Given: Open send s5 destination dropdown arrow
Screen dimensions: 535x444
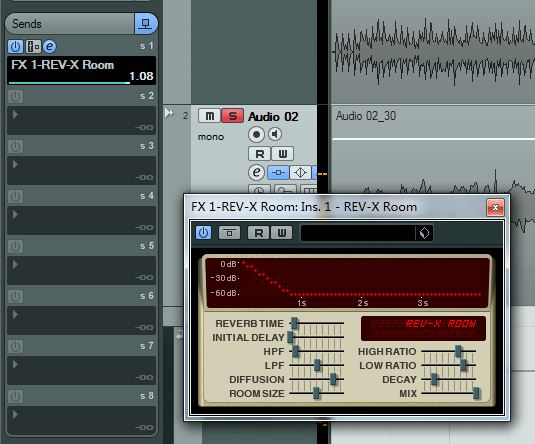Looking at the screenshot, I should 15,264.
